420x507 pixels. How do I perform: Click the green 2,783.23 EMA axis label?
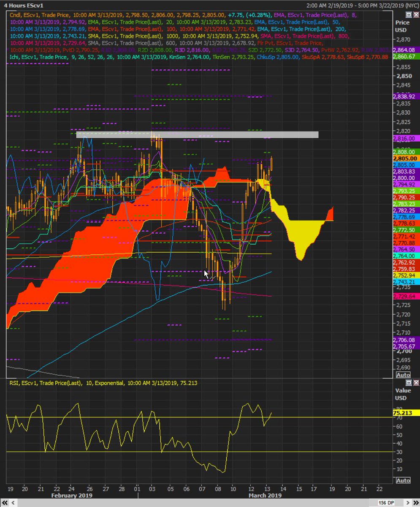point(406,204)
